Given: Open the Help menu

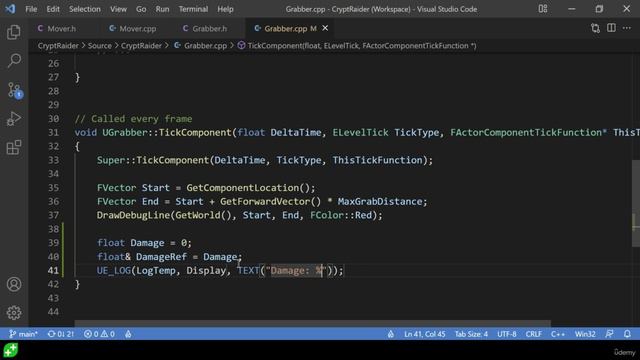Looking at the screenshot, I should click(225, 9).
